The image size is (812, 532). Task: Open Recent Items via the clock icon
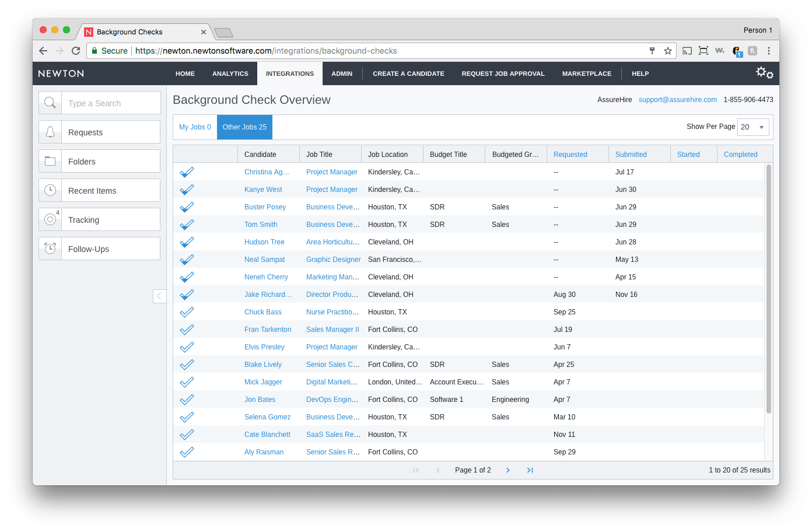click(50, 190)
